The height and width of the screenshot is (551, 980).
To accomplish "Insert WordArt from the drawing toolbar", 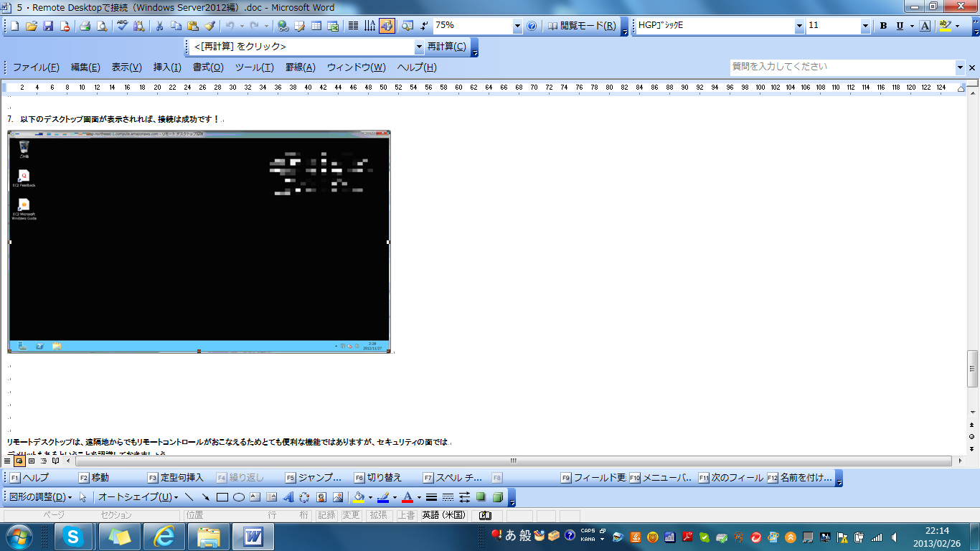I will [x=288, y=497].
